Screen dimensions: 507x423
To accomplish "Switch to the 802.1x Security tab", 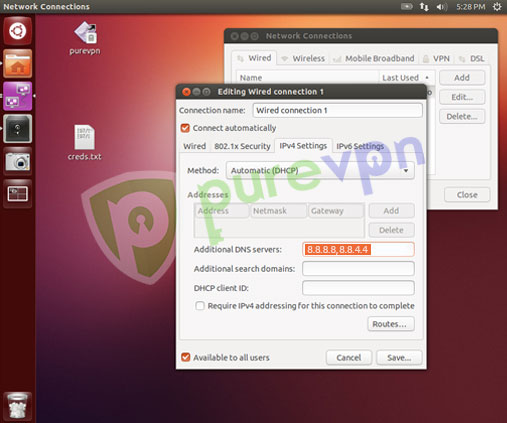I will coord(242,146).
